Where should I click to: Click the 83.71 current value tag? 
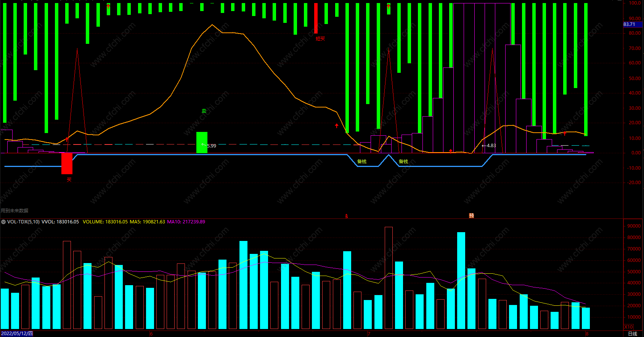633,24
